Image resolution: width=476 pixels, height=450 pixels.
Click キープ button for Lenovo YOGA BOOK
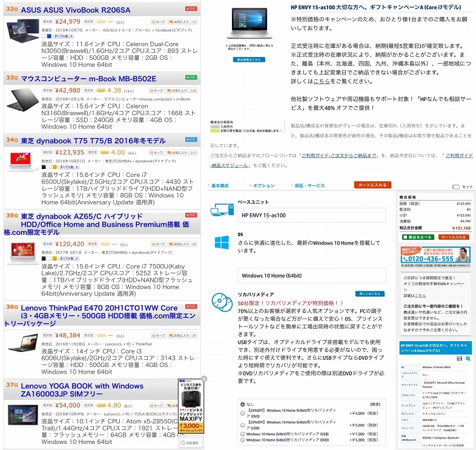(x=157, y=405)
